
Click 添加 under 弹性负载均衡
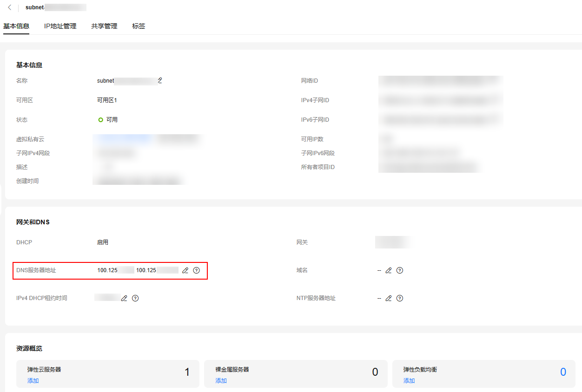click(x=408, y=380)
